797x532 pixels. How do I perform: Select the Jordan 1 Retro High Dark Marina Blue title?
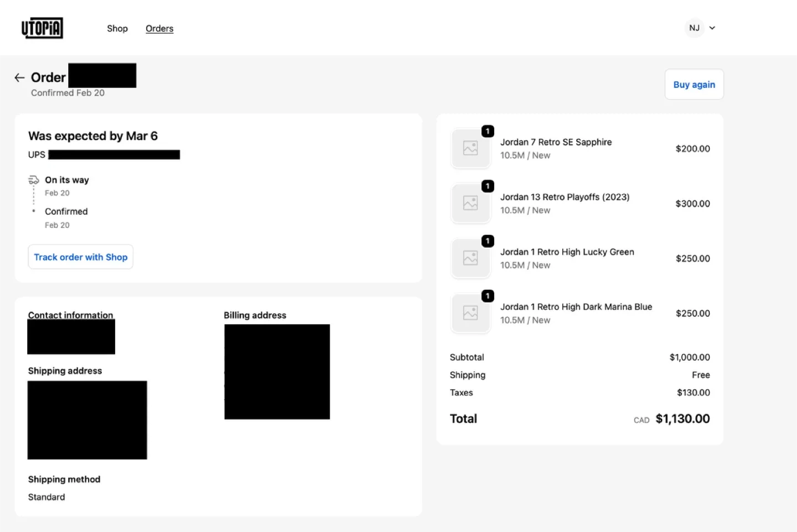(x=576, y=306)
